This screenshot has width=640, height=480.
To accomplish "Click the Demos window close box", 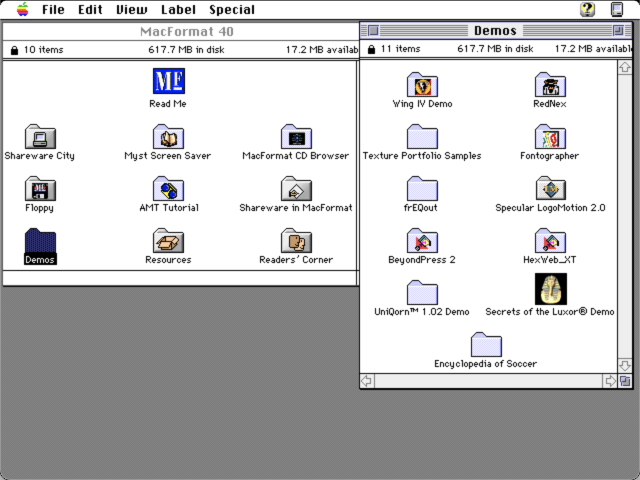I will [373, 30].
